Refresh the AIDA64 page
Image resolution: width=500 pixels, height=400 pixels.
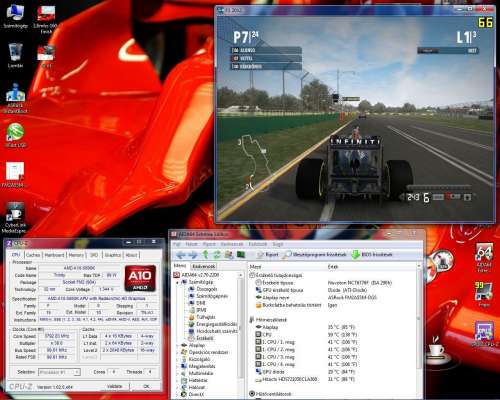pos(217,255)
